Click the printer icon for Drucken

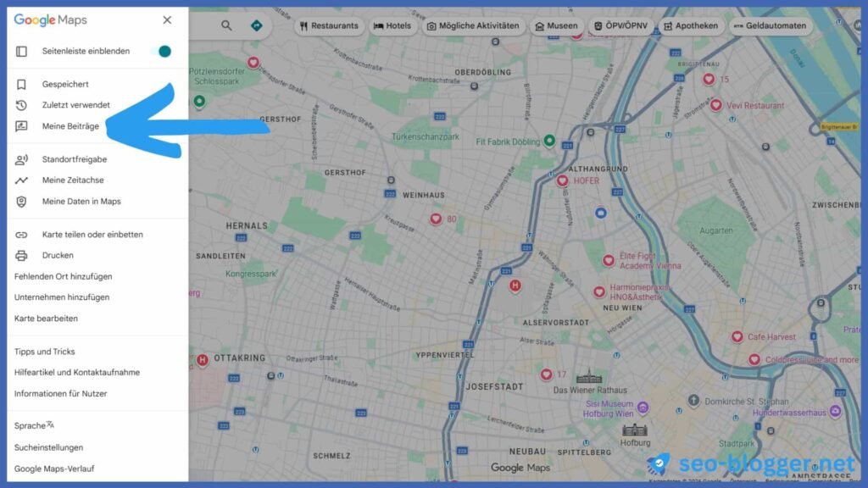(x=21, y=256)
